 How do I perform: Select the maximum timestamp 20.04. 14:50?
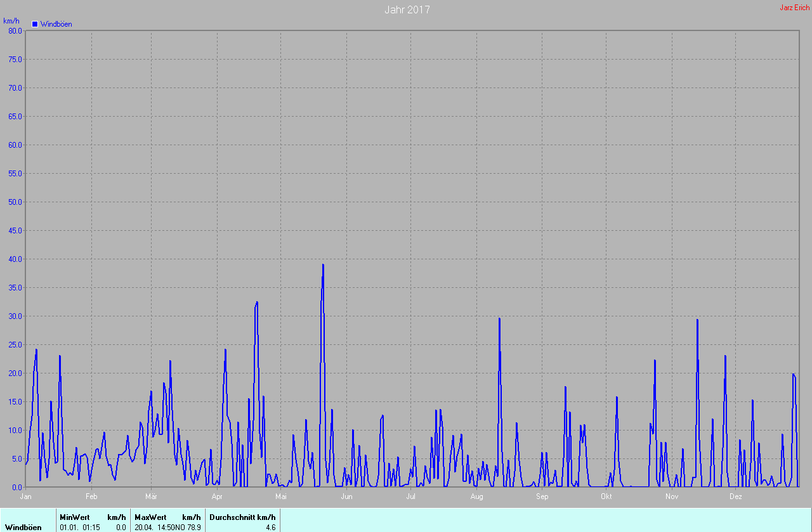tap(155, 528)
